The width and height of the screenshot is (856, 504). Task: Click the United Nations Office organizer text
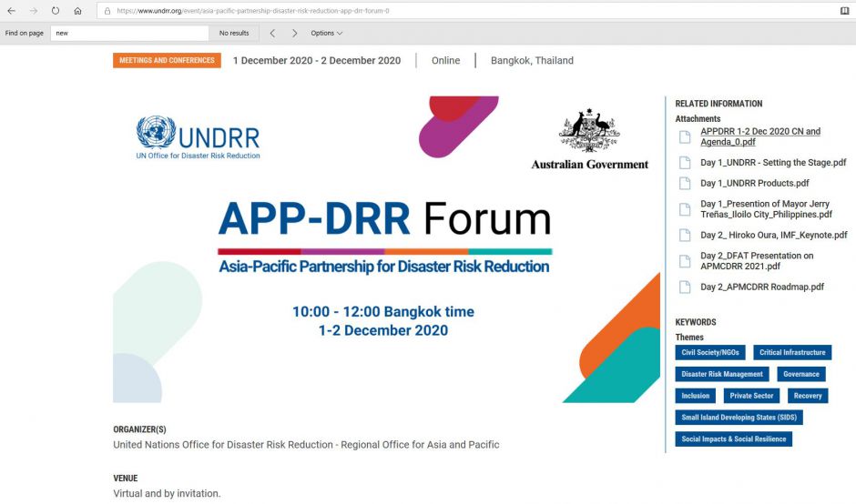click(x=306, y=445)
